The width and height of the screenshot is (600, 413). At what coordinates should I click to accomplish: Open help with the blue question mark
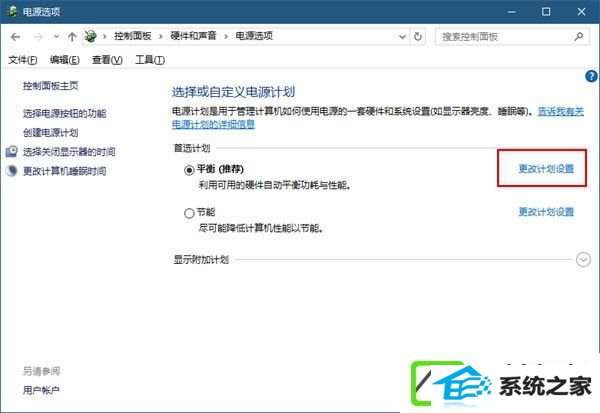coord(591,76)
